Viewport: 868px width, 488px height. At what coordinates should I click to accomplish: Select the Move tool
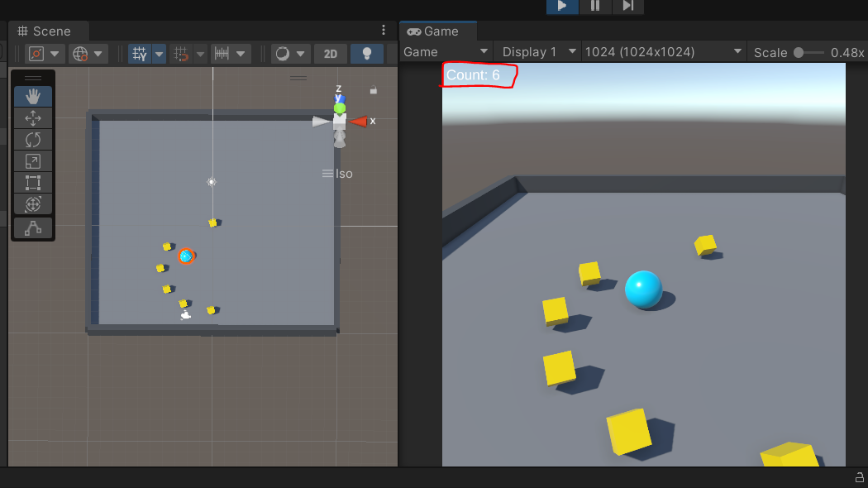(33, 118)
